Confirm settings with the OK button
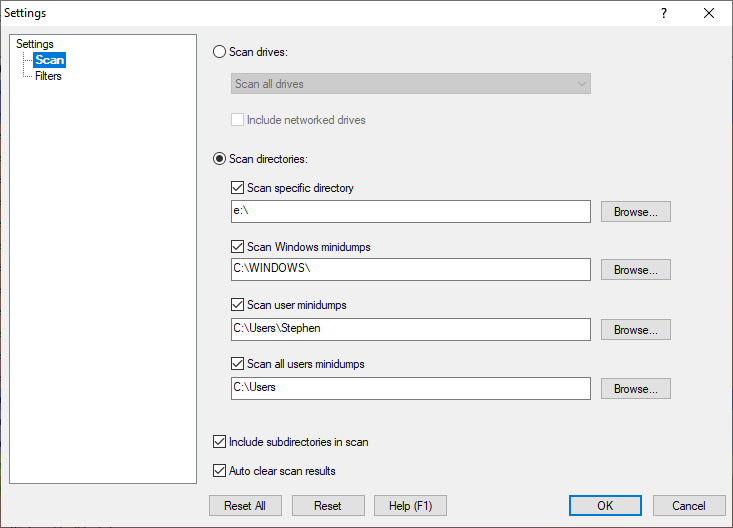 pyautogui.click(x=605, y=506)
